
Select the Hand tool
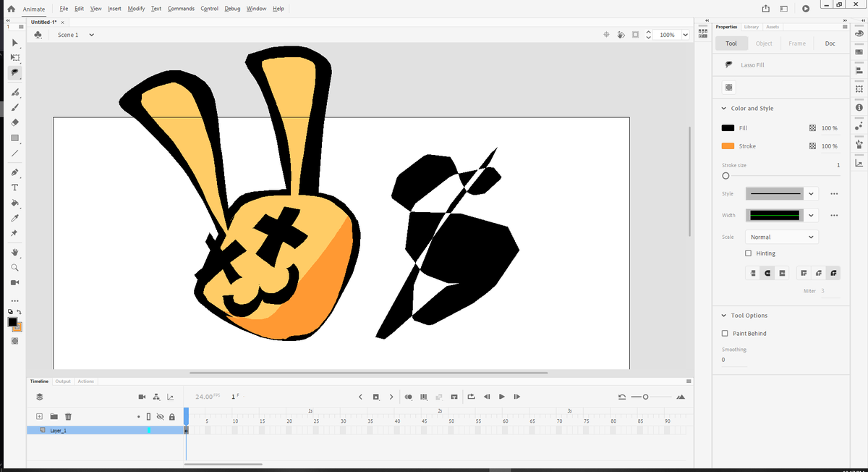point(14,253)
